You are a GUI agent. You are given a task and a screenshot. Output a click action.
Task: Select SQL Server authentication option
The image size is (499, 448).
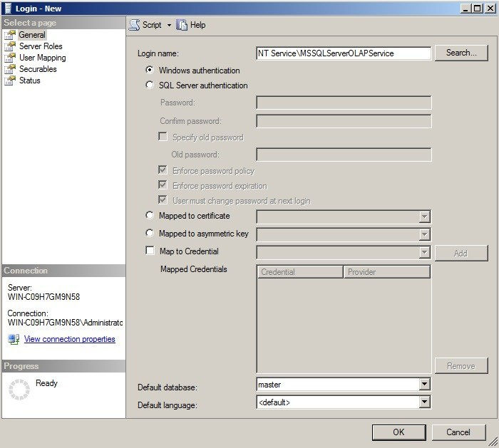click(149, 85)
